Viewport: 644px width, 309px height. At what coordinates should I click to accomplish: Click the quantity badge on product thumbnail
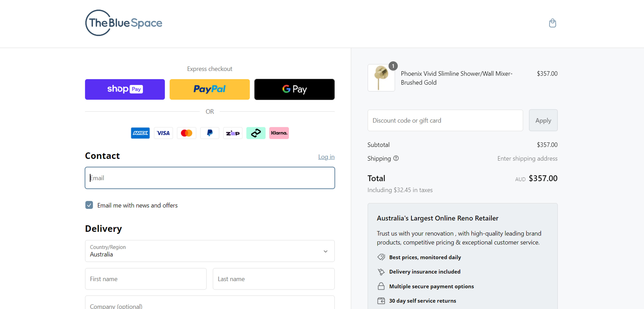pos(393,66)
